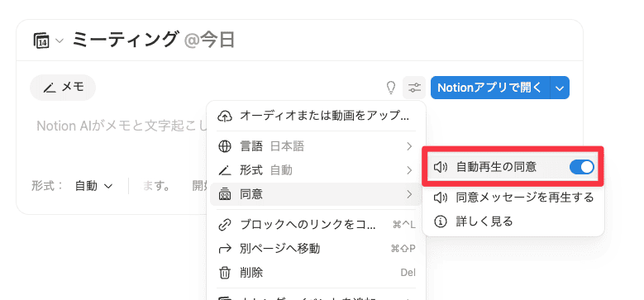
Task: Click the info icon beside 詳しく見る
Action: 441,221
